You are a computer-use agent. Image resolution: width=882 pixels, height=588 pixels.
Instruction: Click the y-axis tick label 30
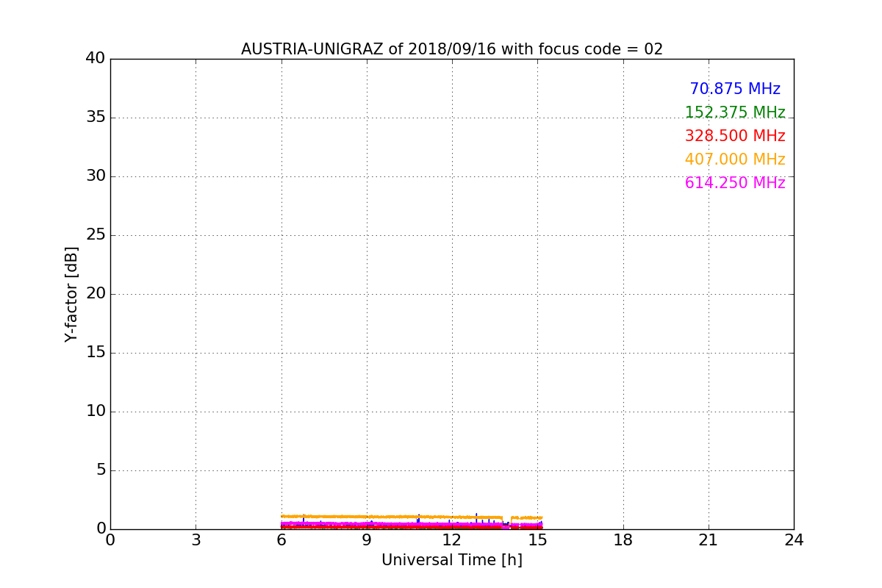pos(96,176)
